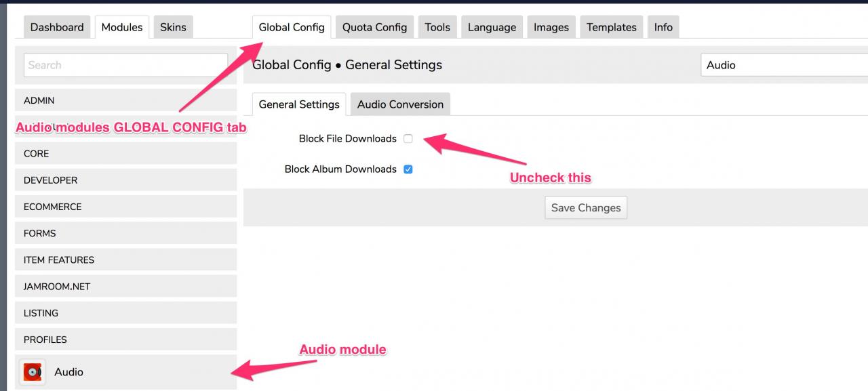Expand the FORMS module category
The image size is (868, 391).
point(125,233)
